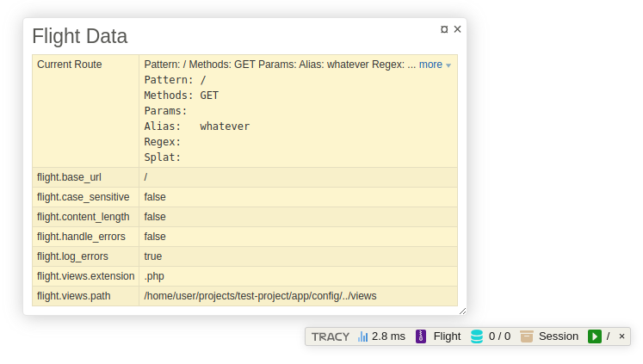Close the Flight Data panel
The image size is (643, 364).
458,29
